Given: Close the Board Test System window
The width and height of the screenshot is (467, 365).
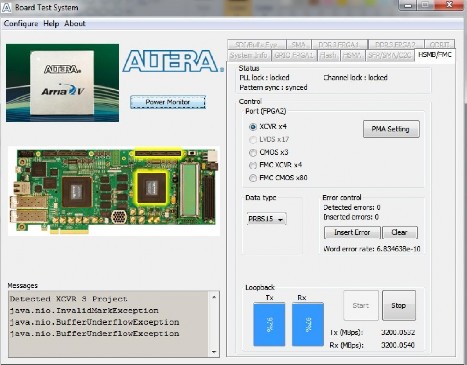Looking at the screenshot, I should click(449, 5).
